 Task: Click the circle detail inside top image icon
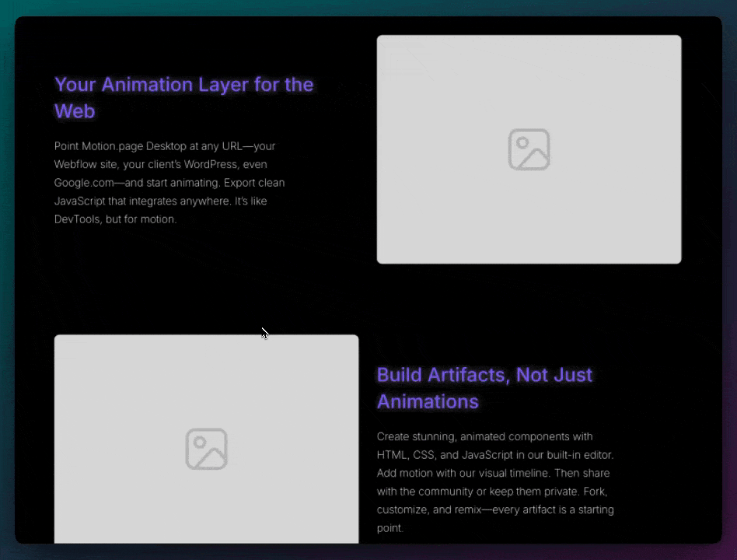point(522,143)
